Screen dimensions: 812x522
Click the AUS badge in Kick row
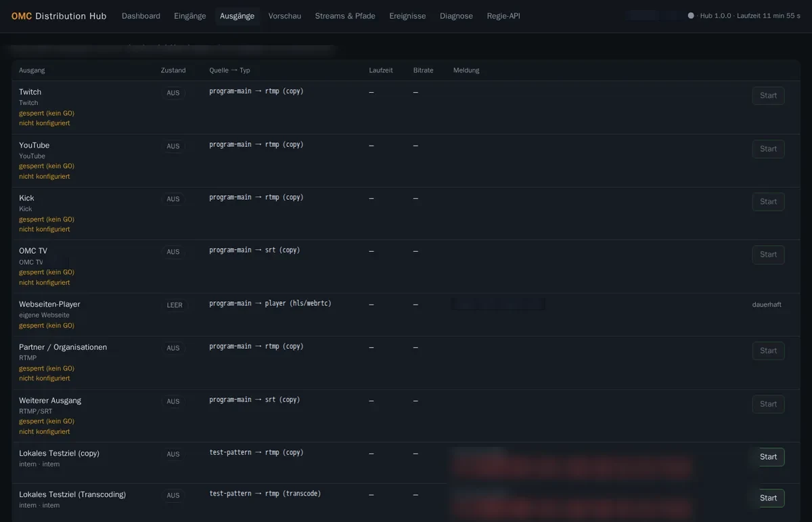(173, 199)
